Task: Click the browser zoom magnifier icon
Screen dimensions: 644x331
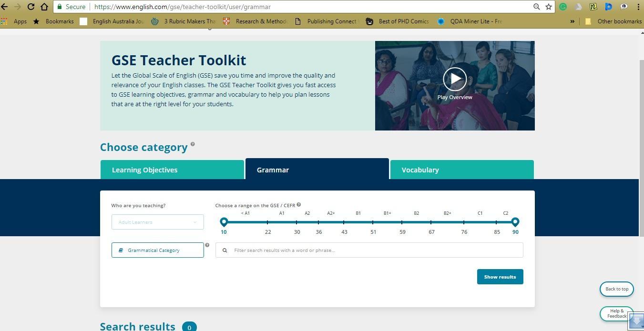Action: 536,7
